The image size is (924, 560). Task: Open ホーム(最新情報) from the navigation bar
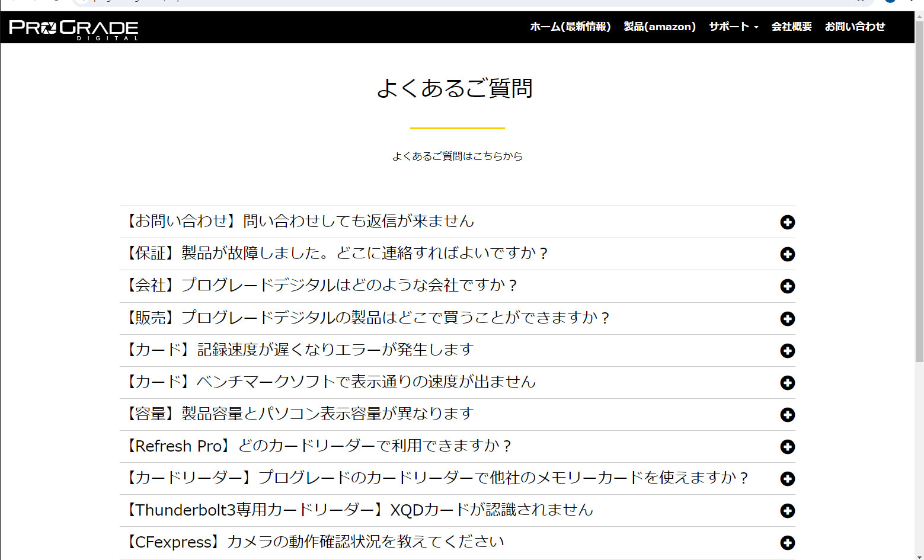570,27
